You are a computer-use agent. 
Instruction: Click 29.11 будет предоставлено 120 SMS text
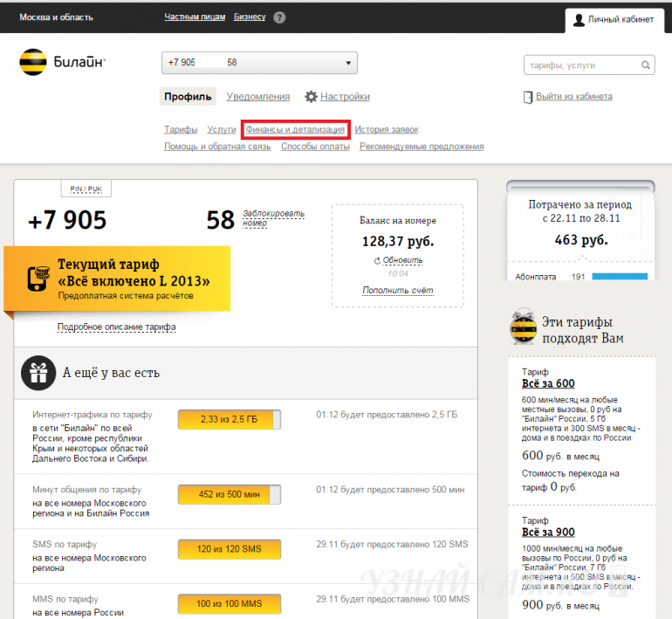point(392,545)
